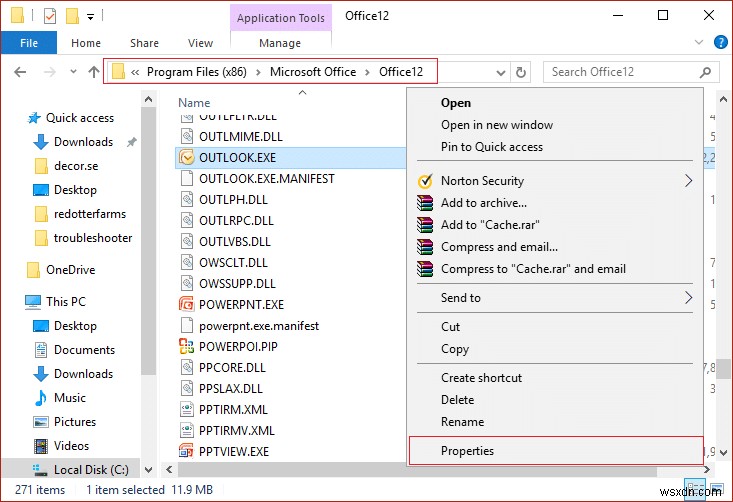Open the decor.se folder
733x502 pixels.
point(76,166)
